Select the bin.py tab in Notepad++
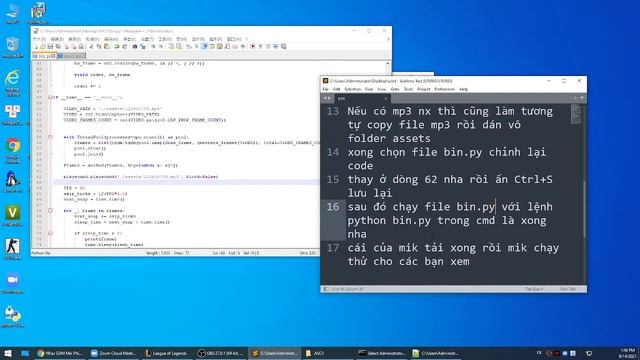 click(x=44, y=56)
